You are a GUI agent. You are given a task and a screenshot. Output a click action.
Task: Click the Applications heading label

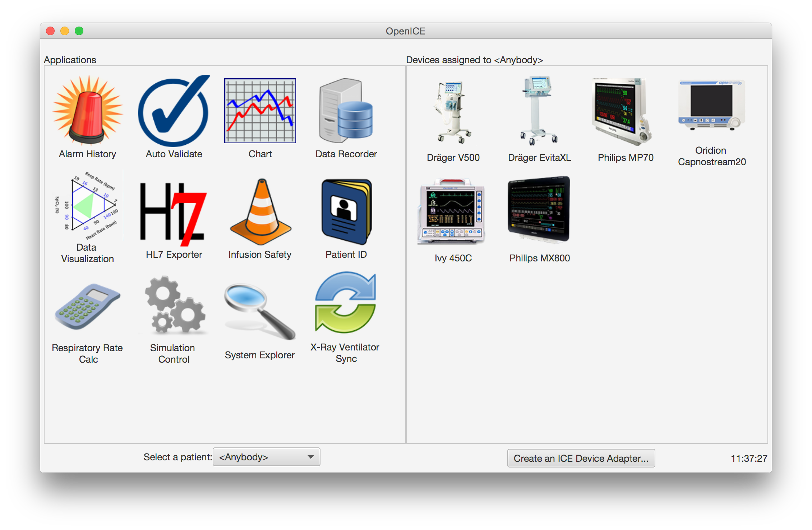tap(70, 60)
